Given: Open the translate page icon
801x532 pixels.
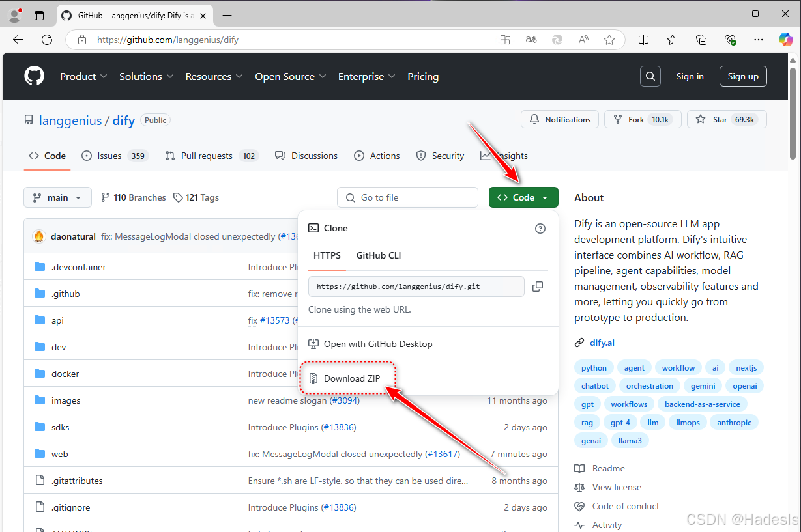Looking at the screenshot, I should tap(531, 40).
